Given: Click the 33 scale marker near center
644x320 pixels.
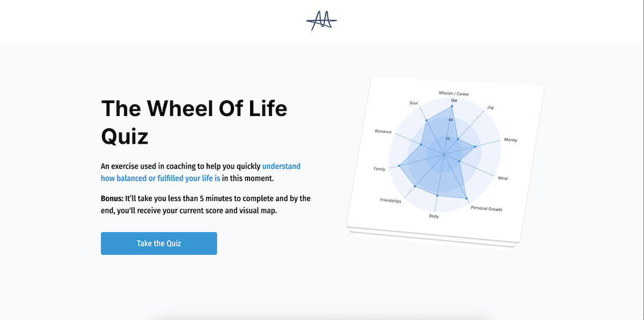Looking at the screenshot, I should pyautogui.click(x=448, y=139).
